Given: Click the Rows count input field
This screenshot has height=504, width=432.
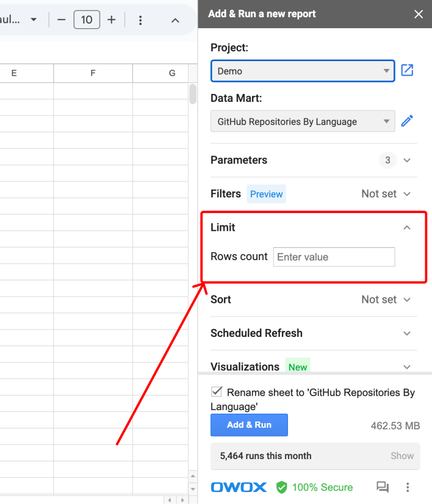Looking at the screenshot, I should point(334,257).
